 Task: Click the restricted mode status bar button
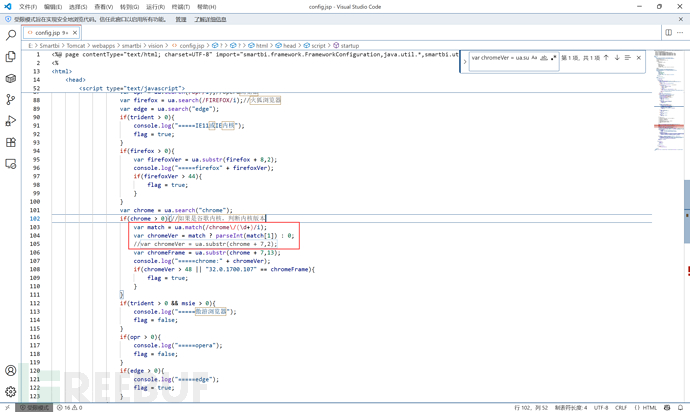(x=34, y=408)
